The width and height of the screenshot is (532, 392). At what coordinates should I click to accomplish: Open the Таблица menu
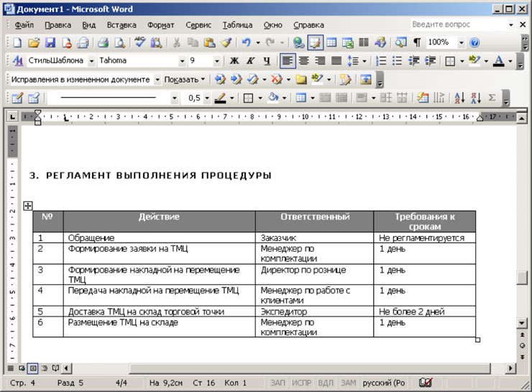237,24
